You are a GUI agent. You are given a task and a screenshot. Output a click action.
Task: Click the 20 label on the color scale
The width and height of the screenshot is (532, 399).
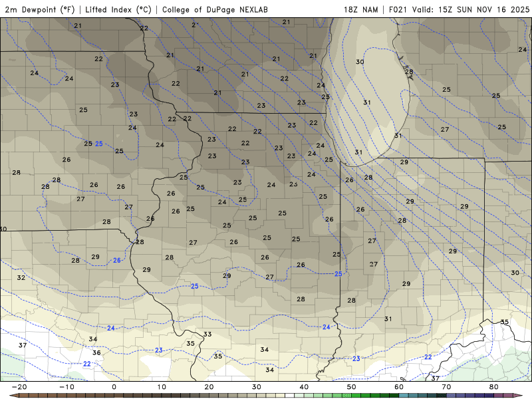[209, 387]
